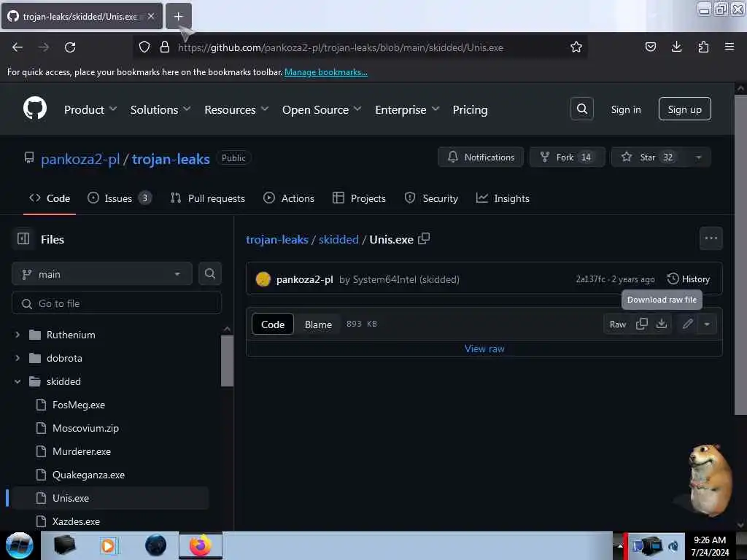Click the pencil edit file icon
The image size is (747, 560).
[x=687, y=324]
